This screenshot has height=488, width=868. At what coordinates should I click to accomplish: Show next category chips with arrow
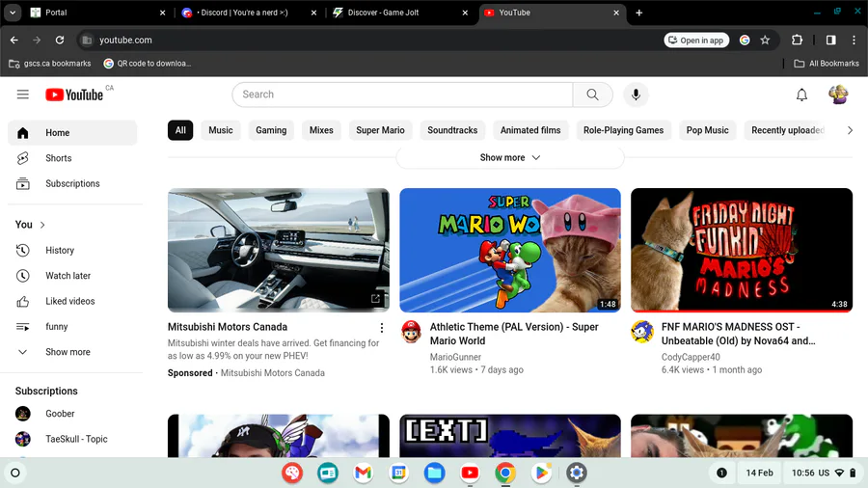coord(850,130)
